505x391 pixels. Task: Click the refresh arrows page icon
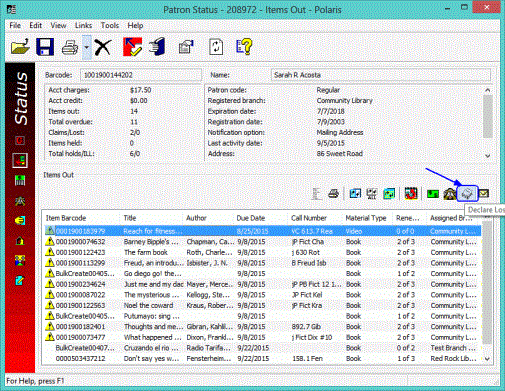point(216,47)
